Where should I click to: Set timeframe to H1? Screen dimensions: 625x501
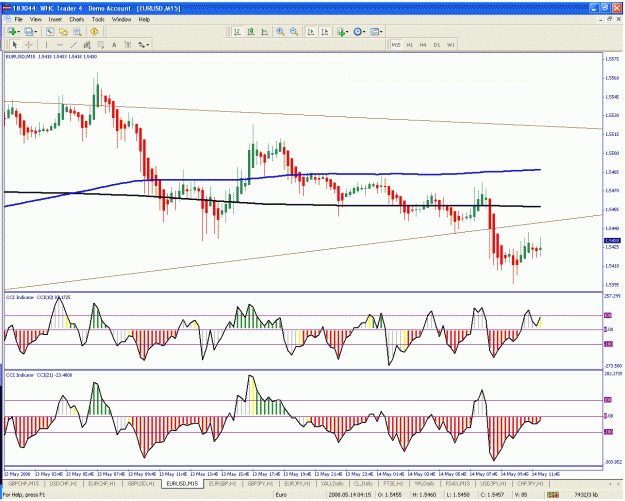(x=409, y=45)
